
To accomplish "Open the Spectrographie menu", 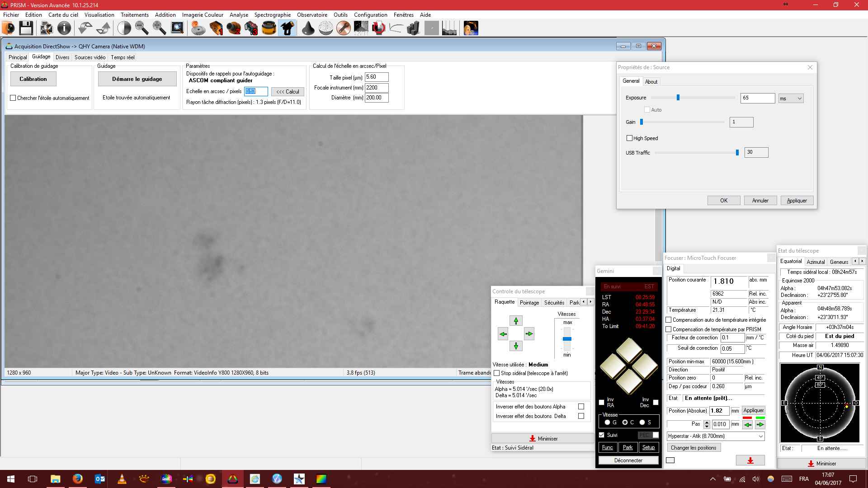I will click(x=272, y=14).
